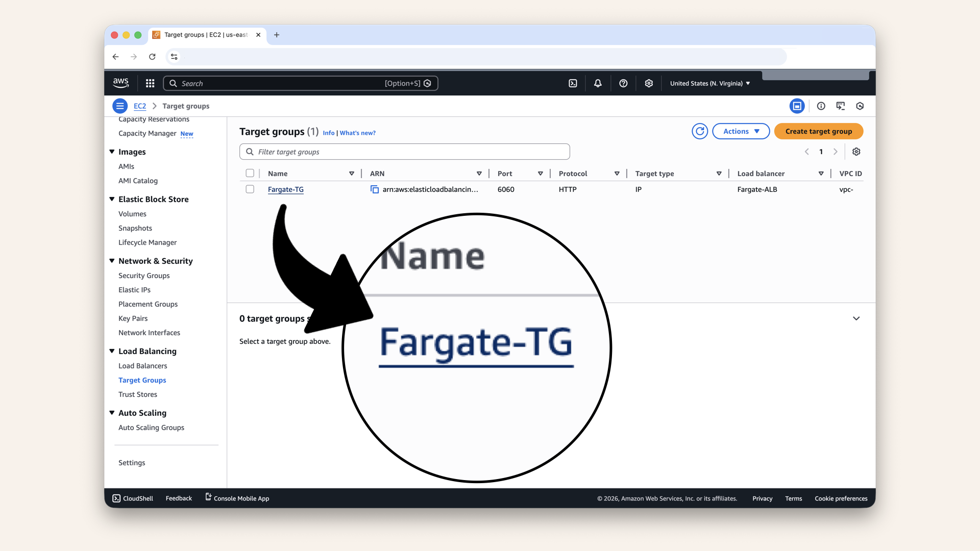Open the table preferences gear icon
The height and width of the screenshot is (551, 980).
pos(856,152)
